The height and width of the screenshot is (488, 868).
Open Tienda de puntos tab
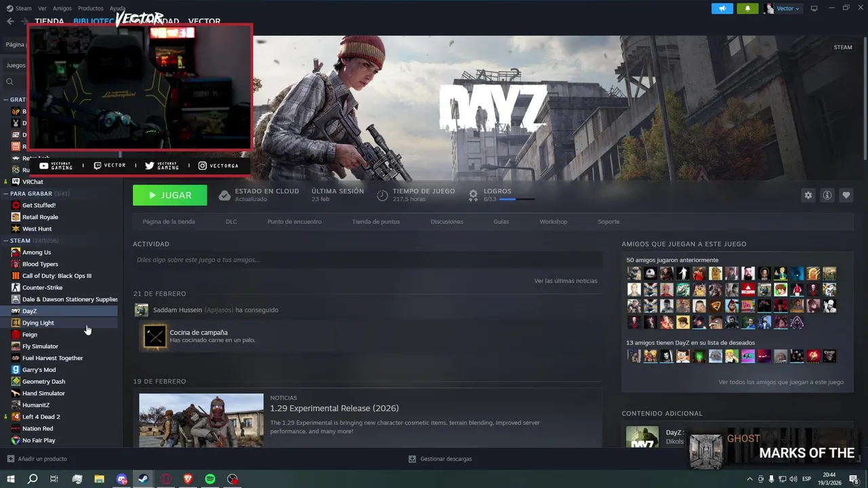[376, 222]
